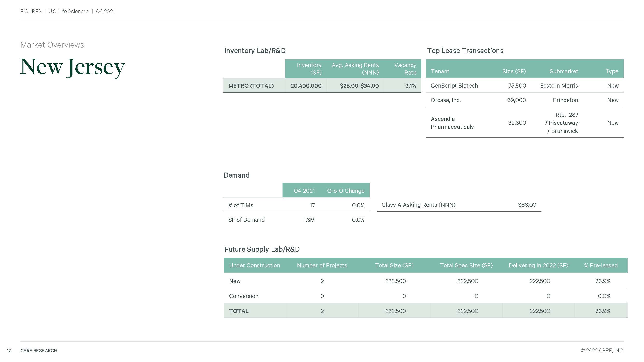The height and width of the screenshot is (362, 644).
Task: Click the Conversion row label
Action: 243,296
